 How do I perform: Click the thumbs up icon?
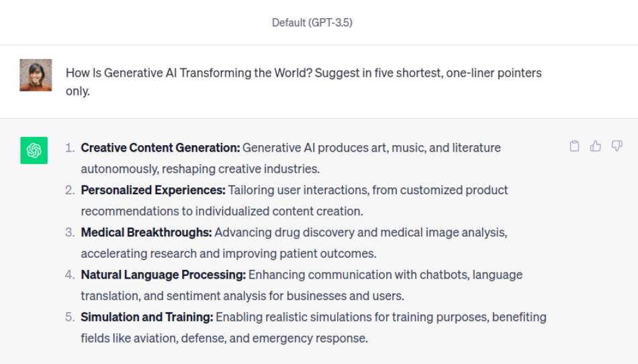coord(595,146)
